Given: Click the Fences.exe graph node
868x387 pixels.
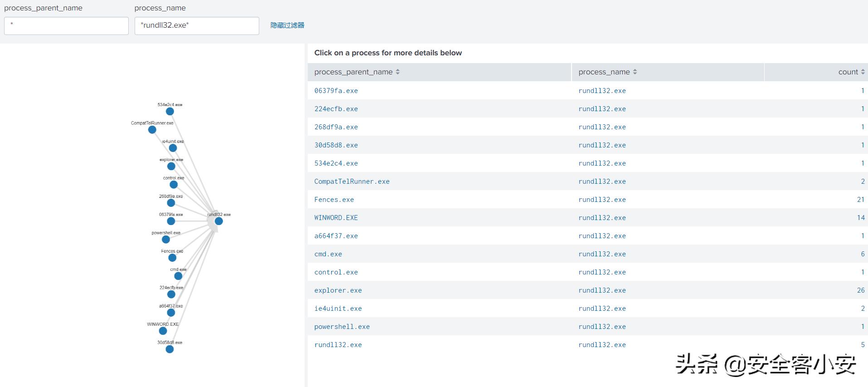Looking at the screenshot, I should (x=172, y=258).
